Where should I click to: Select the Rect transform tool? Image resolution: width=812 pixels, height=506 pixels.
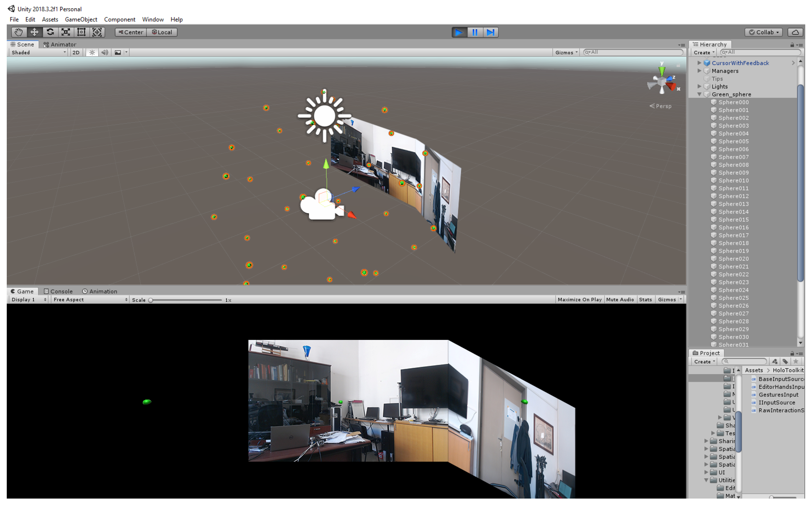click(x=81, y=32)
